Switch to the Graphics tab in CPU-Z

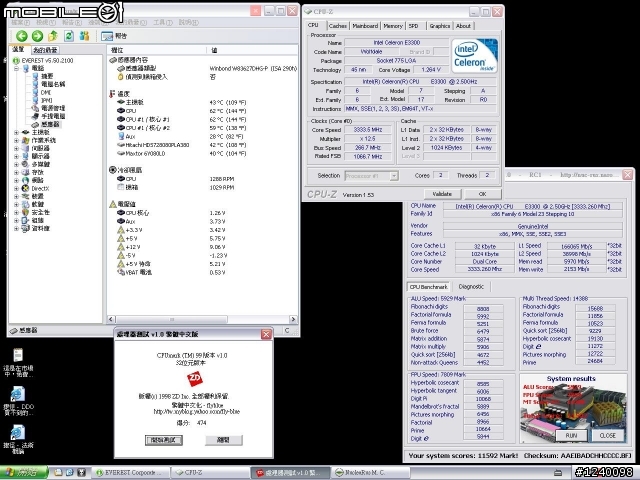point(440,26)
